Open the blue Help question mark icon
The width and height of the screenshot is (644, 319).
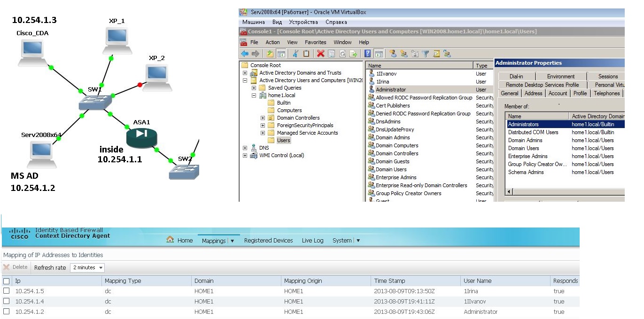coord(368,53)
